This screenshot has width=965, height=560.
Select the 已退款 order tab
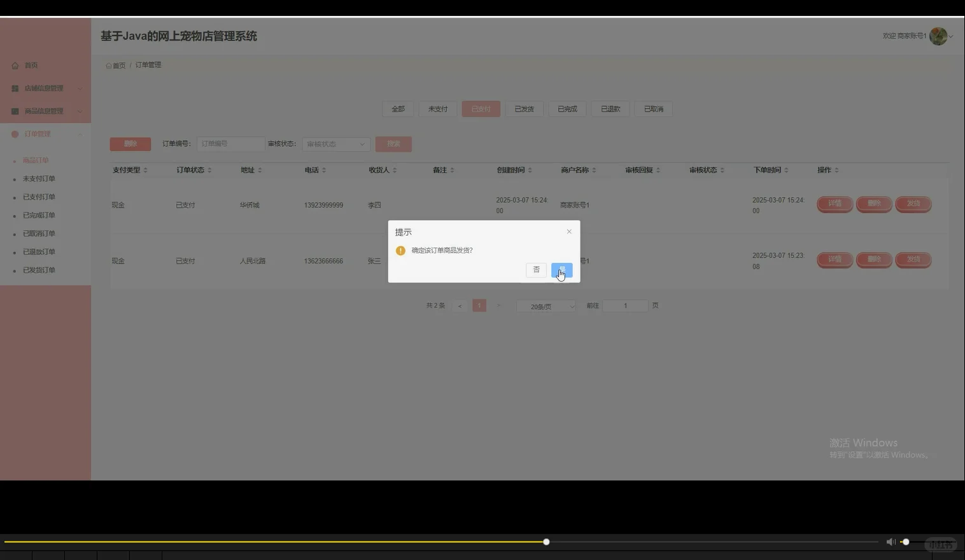click(x=610, y=109)
